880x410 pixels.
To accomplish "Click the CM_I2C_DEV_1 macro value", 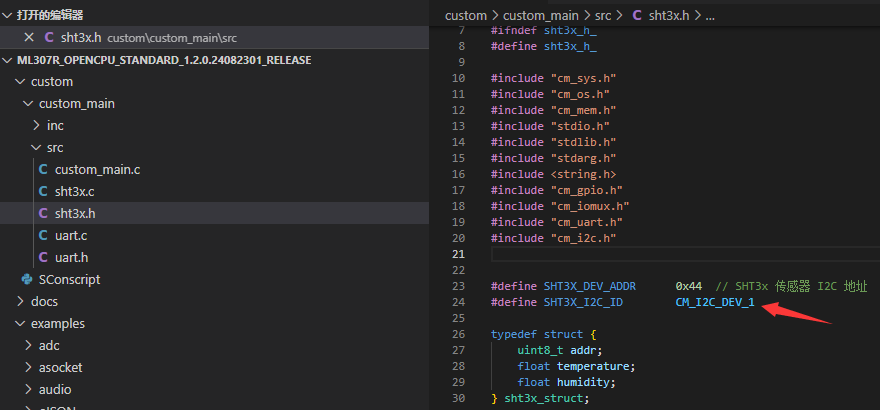I will coord(714,302).
